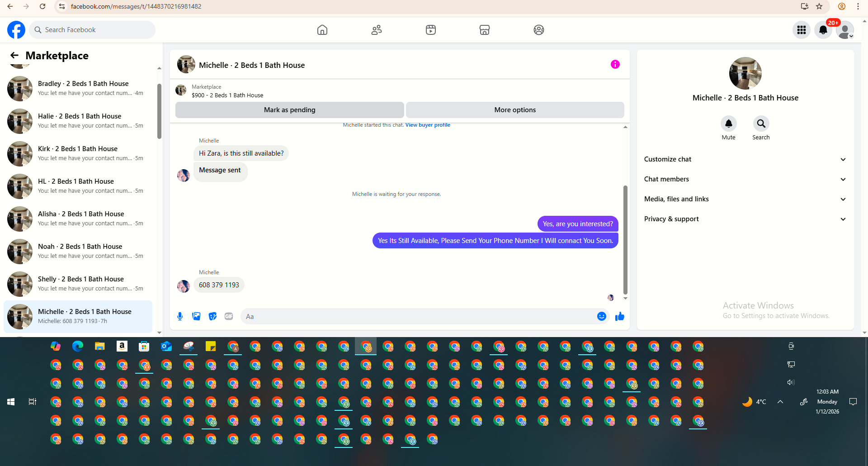Click the chat messages scrollbar thumb
Screen dimensions: 868x466
[625, 240]
